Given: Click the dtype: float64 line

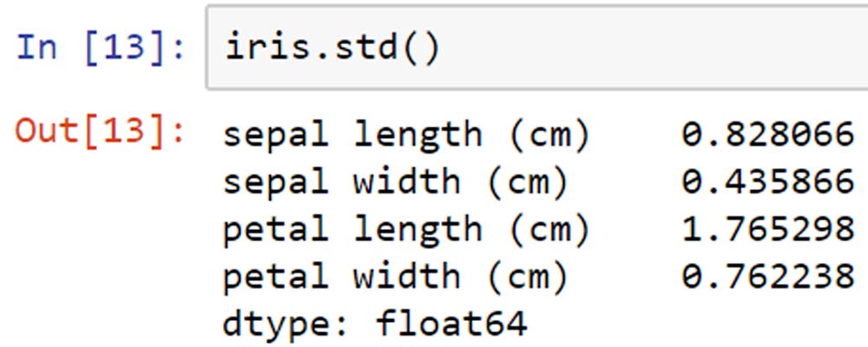Looking at the screenshot, I should click(375, 324).
